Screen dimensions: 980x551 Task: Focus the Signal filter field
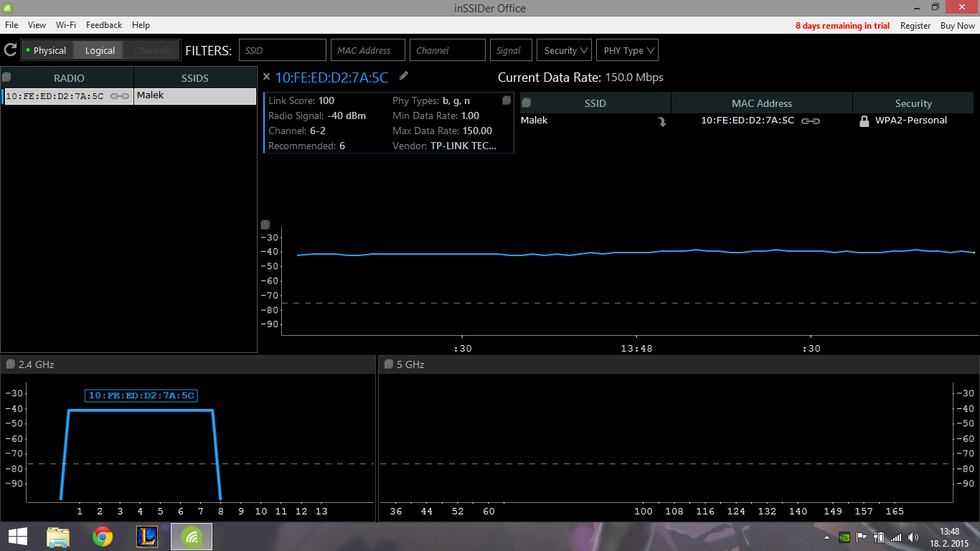point(512,50)
